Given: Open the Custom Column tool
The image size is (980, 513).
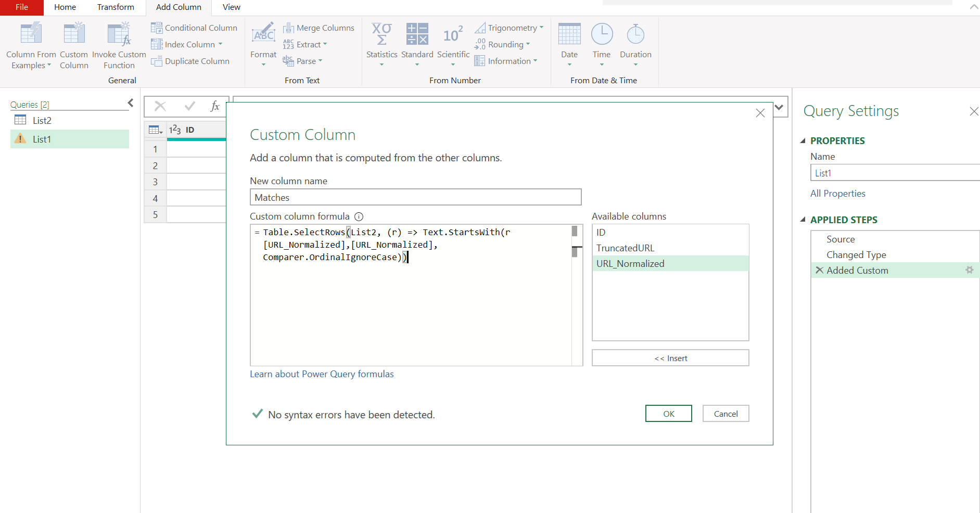Looking at the screenshot, I should 74,46.
